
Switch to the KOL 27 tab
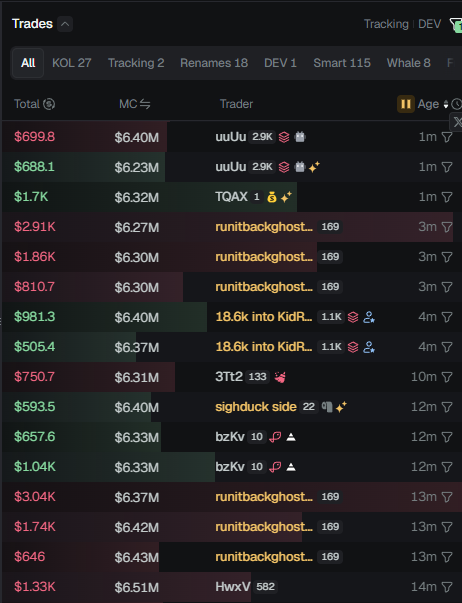coord(72,63)
